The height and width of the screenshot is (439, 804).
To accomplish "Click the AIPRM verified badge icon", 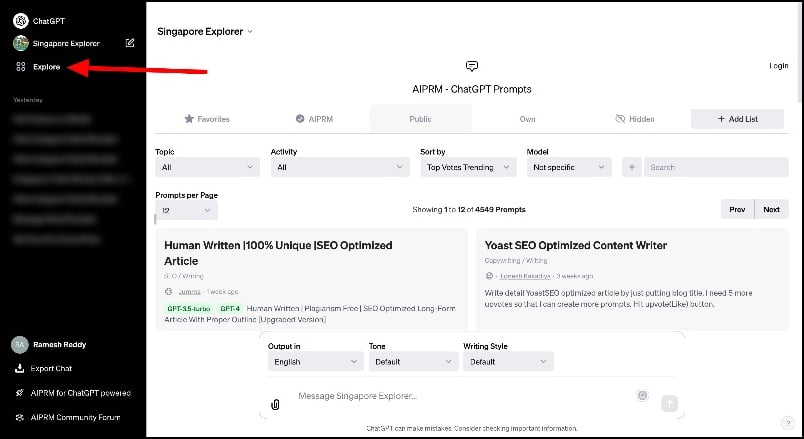I will (300, 119).
